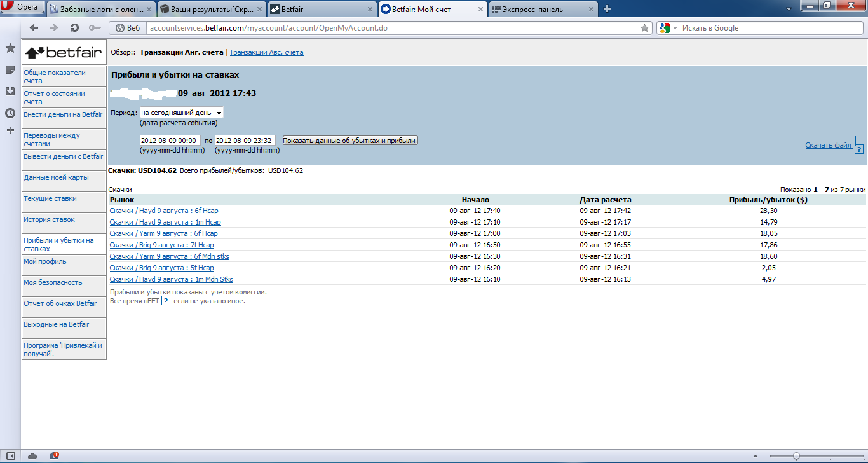Open the password wand key icon

pos(95,28)
